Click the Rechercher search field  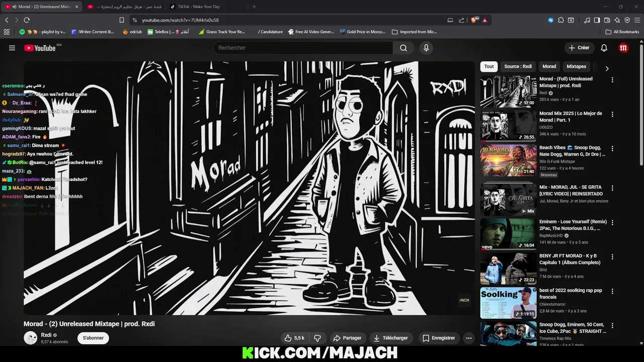click(303, 48)
